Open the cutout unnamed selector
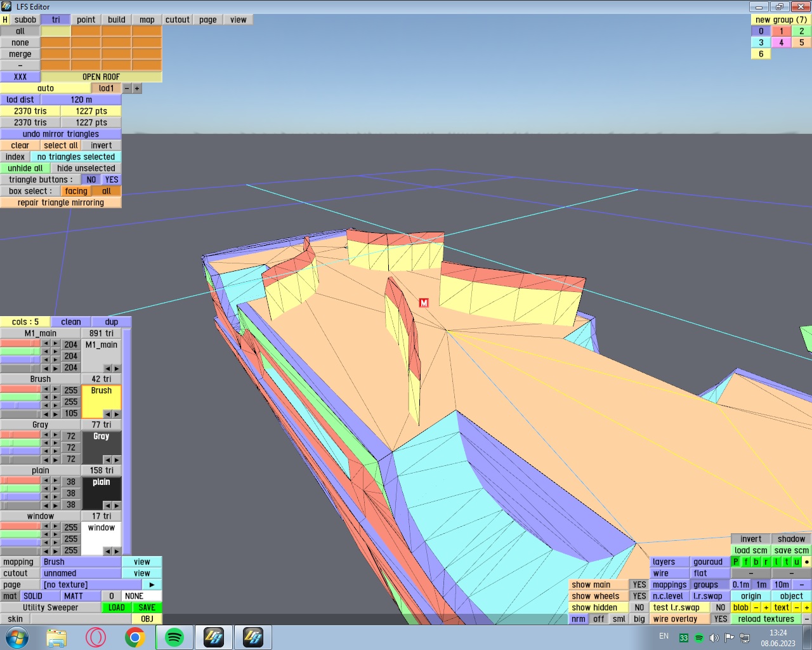Image resolution: width=812 pixels, height=650 pixels. tap(81, 573)
